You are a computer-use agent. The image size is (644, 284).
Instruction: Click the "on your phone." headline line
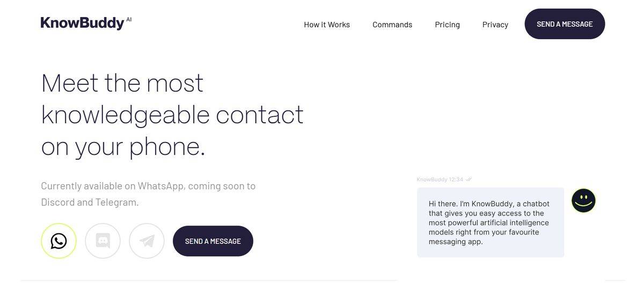(123, 146)
